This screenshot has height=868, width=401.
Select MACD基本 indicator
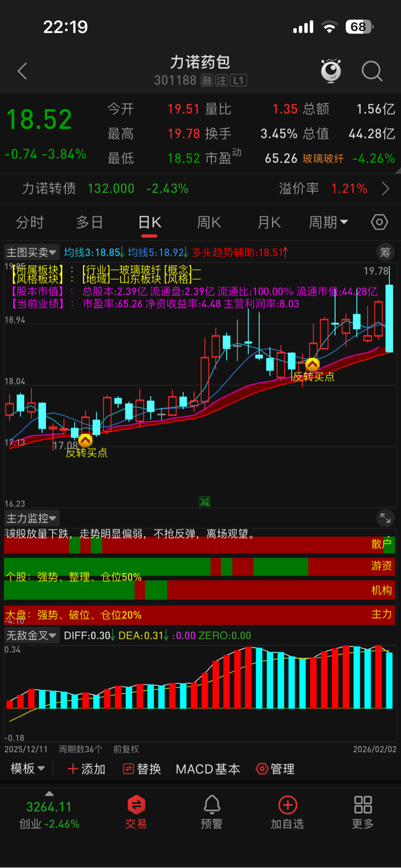pyautogui.click(x=208, y=769)
